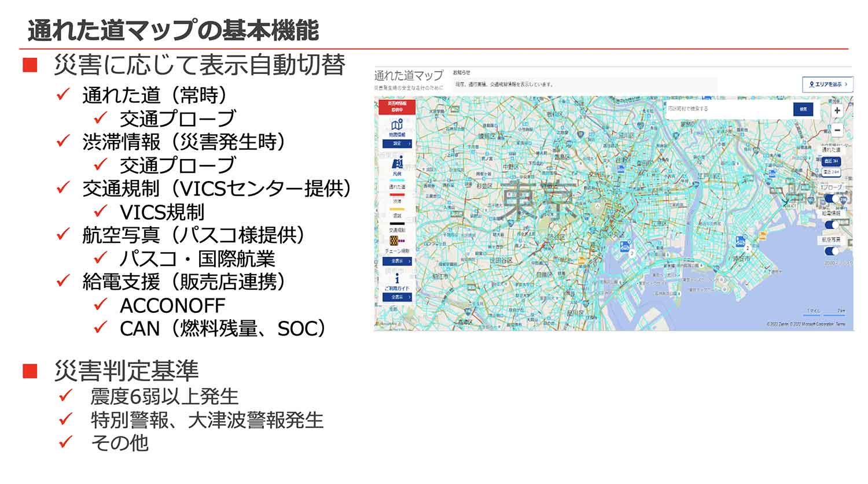Click the 市区町村で検索する search field
Screen dimensions: 868x484
pyautogui.click(x=729, y=109)
